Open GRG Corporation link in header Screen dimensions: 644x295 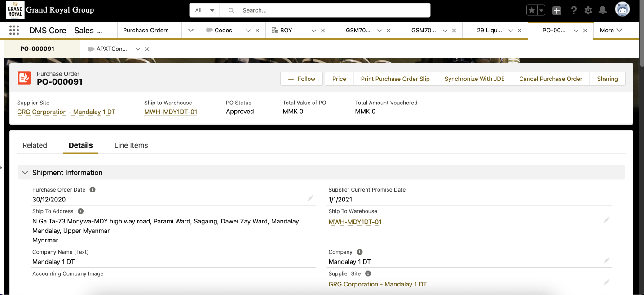point(66,112)
